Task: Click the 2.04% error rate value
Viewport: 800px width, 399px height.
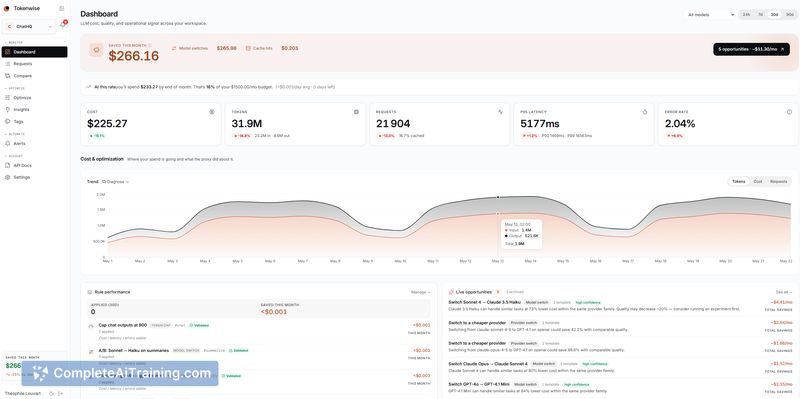Action: (x=680, y=123)
